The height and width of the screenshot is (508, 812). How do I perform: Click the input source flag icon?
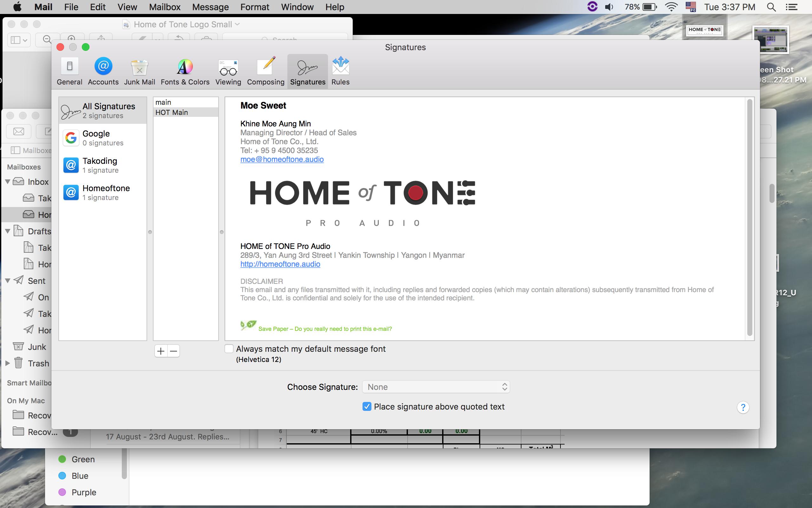coord(691,7)
